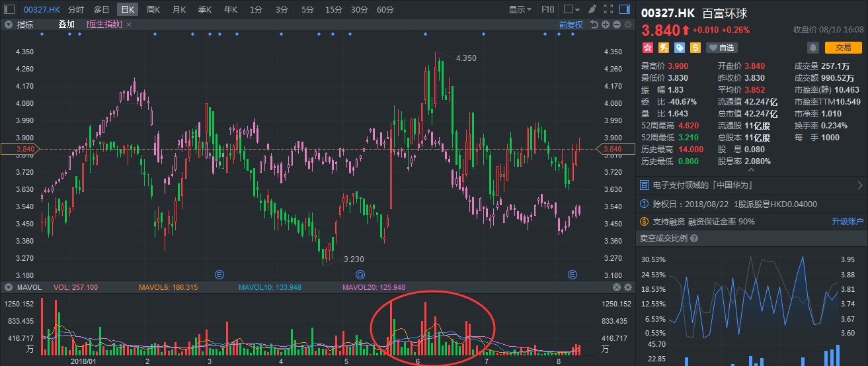Select the 月K tab
Screen dimensions: 868x366
point(179,9)
